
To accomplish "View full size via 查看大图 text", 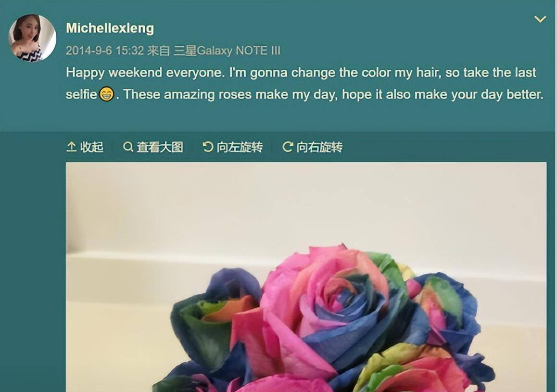I will click(x=160, y=147).
